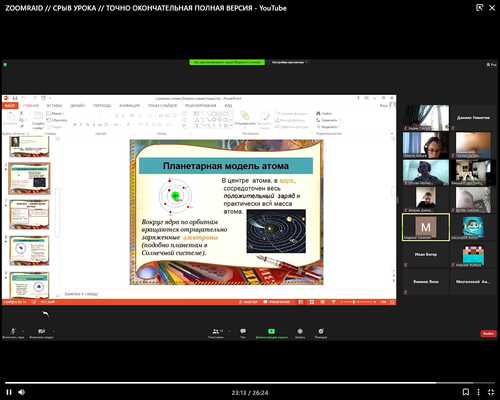The image size is (500, 400).
Task: Click the Сбросить reset button
Action: pos(57,120)
